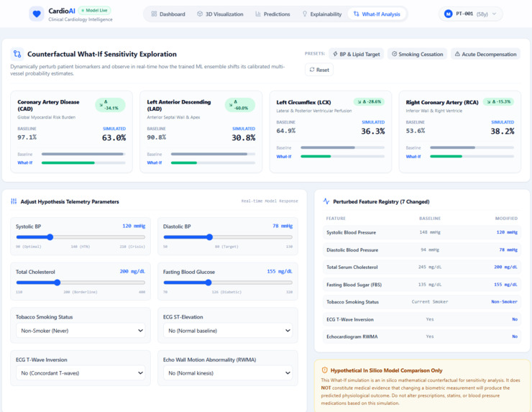
Task: Click the Tobacco Smoking Status registry row
Action: click(x=422, y=302)
